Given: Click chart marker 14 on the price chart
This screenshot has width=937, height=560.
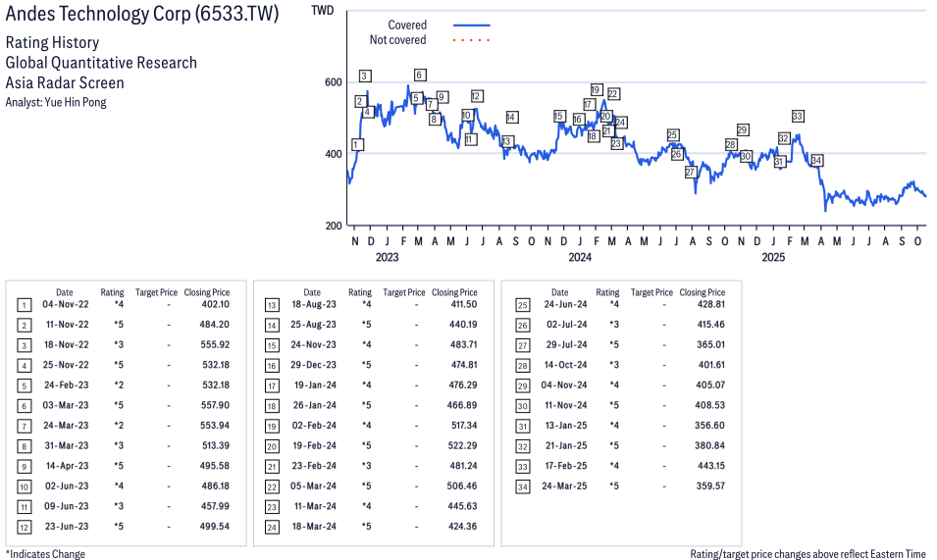Looking at the screenshot, I should pyautogui.click(x=511, y=117).
